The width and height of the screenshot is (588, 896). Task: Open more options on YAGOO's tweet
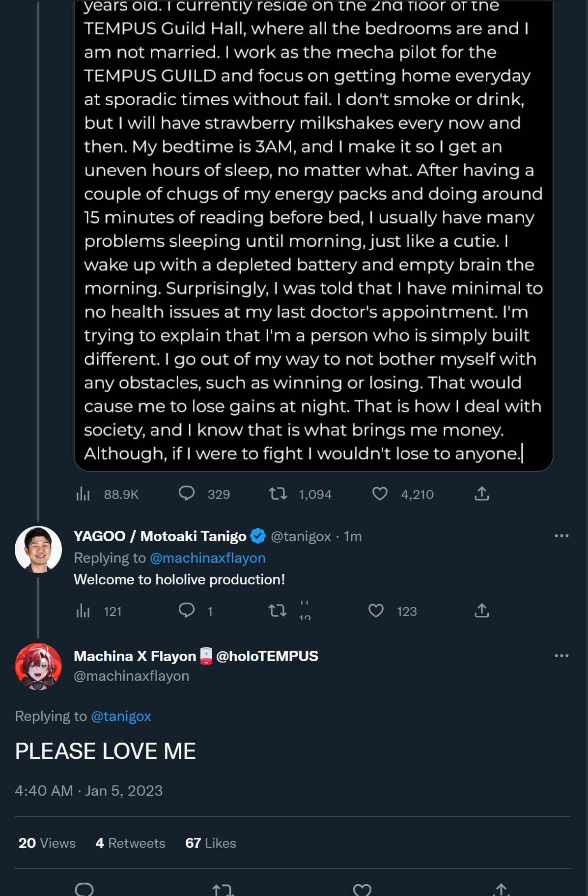click(x=561, y=536)
